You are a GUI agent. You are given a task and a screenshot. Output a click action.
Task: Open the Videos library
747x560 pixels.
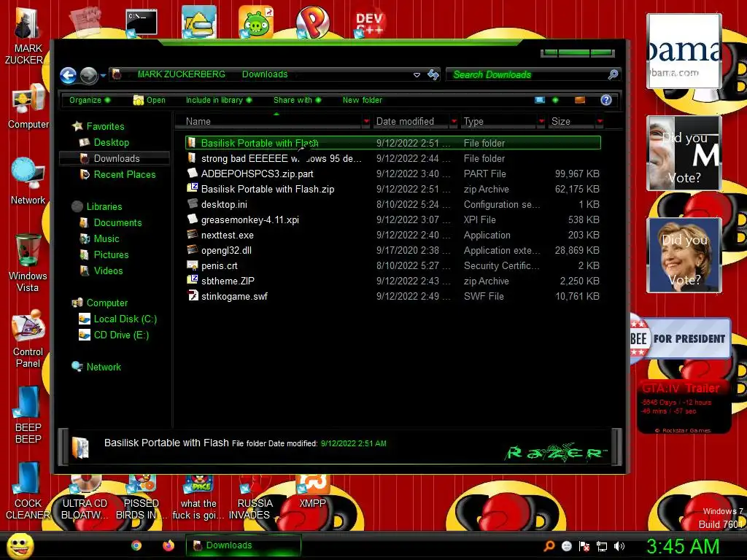tap(101, 271)
